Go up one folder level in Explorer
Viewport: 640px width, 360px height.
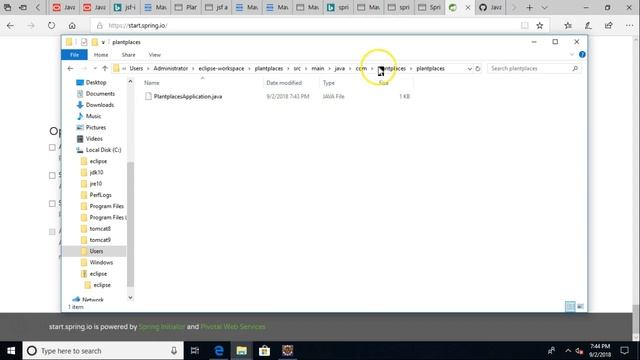[x=105, y=69]
